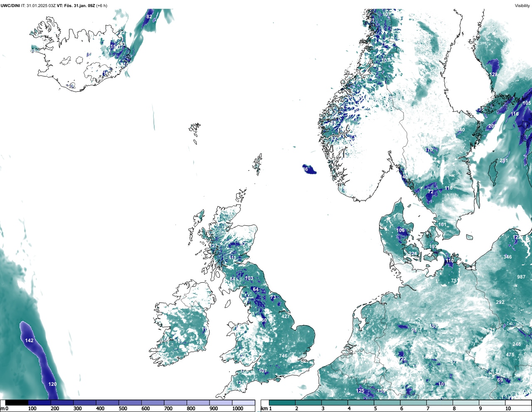Select the '5' tick on the km legend
532x412 pixels.
pyautogui.click(x=375, y=409)
